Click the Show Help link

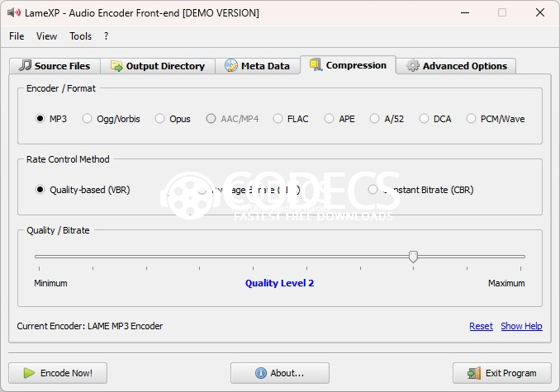point(521,326)
